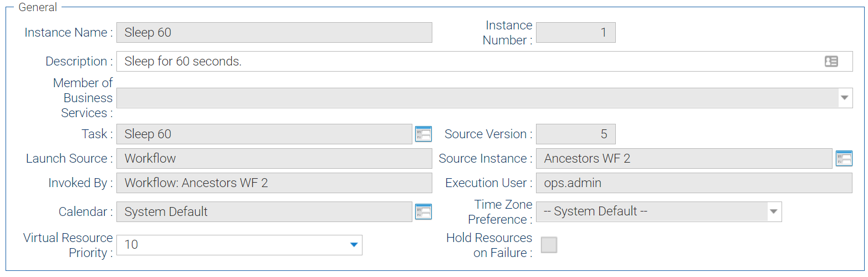Open the Source Instance details icon
The height and width of the screenshot is (277, 868).
click(x=844, y=159)
